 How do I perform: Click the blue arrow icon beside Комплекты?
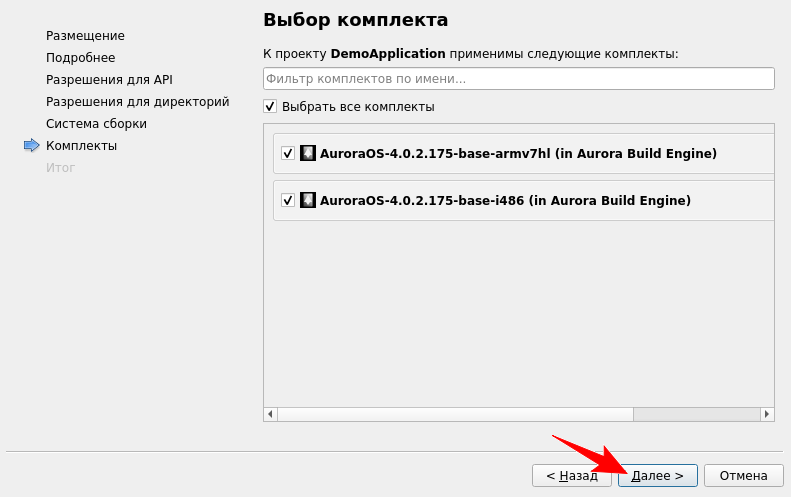tap(31, 145)
